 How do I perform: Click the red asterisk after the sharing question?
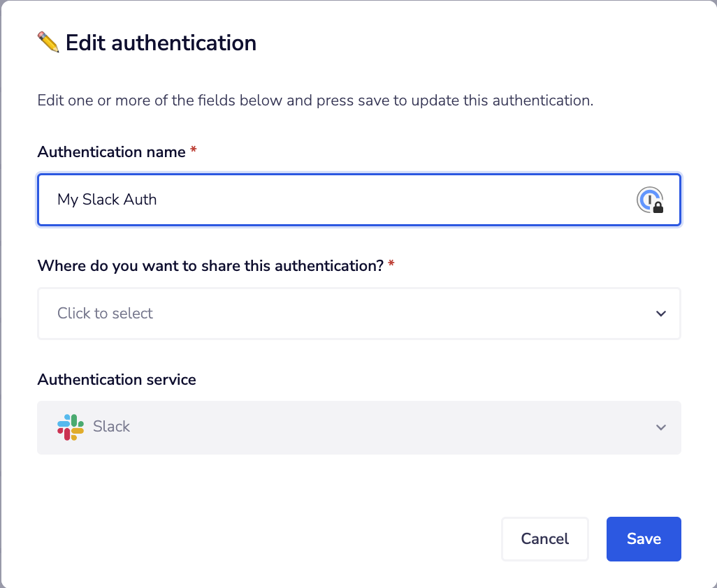(391, 265)
